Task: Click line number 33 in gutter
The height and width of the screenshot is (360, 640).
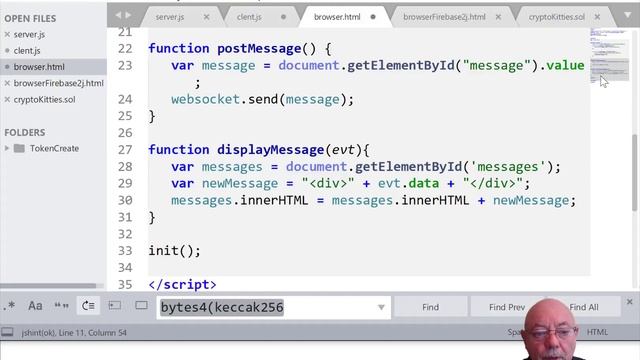Action: pyautogui.click(x=125, y=251)
